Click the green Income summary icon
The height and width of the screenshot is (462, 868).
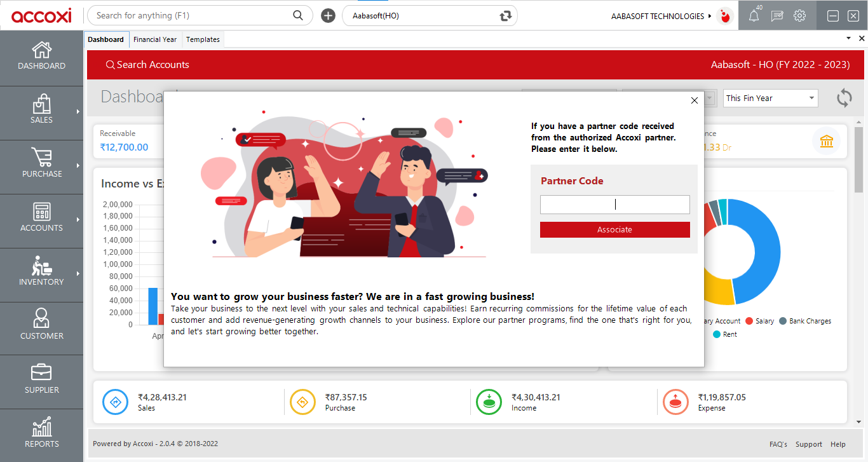489,402
